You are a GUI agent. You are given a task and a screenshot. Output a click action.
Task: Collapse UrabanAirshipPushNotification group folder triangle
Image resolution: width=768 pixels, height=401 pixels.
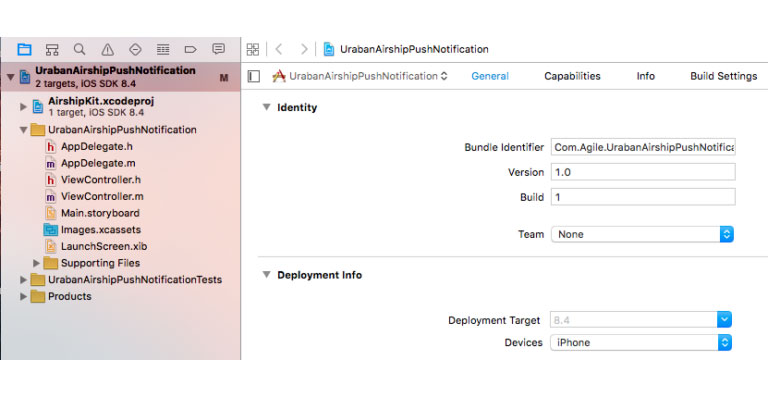(x=23, y=130)
